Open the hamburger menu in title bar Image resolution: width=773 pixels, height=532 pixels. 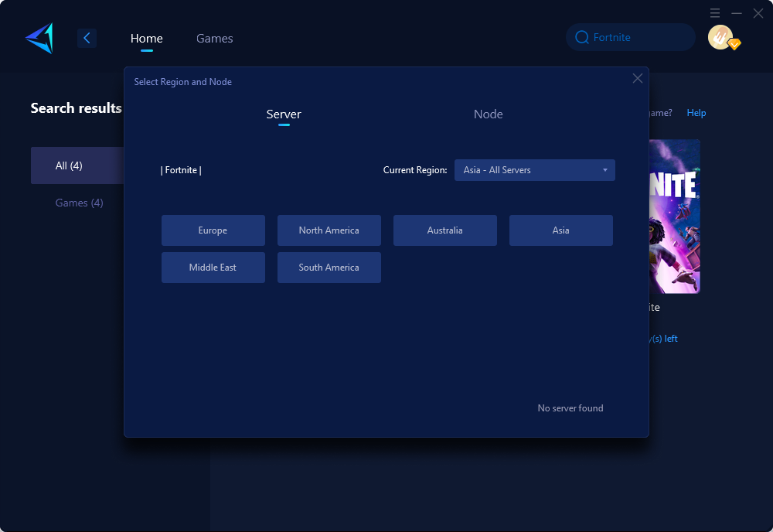click(715, 13)
